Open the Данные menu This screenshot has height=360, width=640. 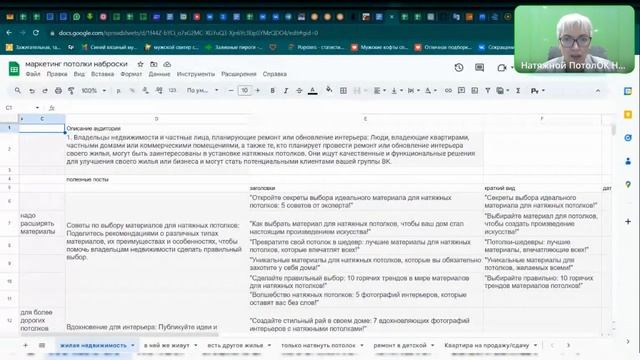click(x=159, y=74)
